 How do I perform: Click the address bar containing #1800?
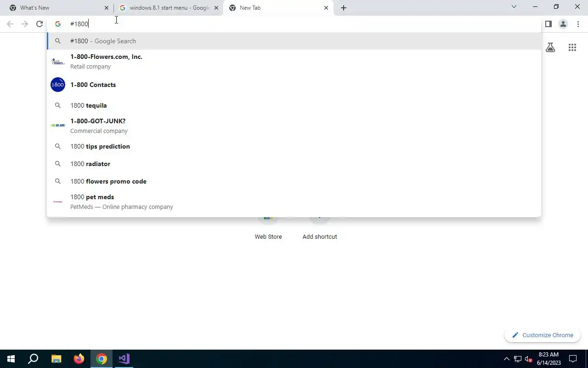(x=294, y=24)
